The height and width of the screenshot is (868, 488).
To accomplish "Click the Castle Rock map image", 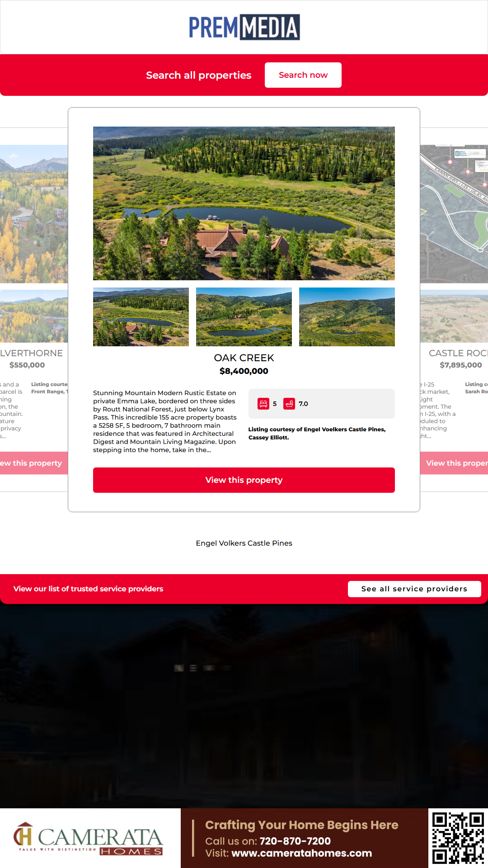I will click(454, 214).
